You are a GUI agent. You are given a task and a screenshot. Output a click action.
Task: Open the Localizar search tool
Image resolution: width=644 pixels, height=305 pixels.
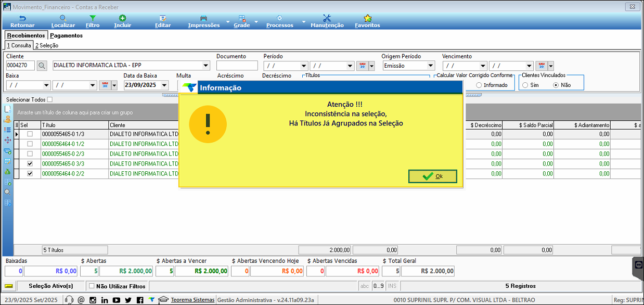(x=63, y=18)
